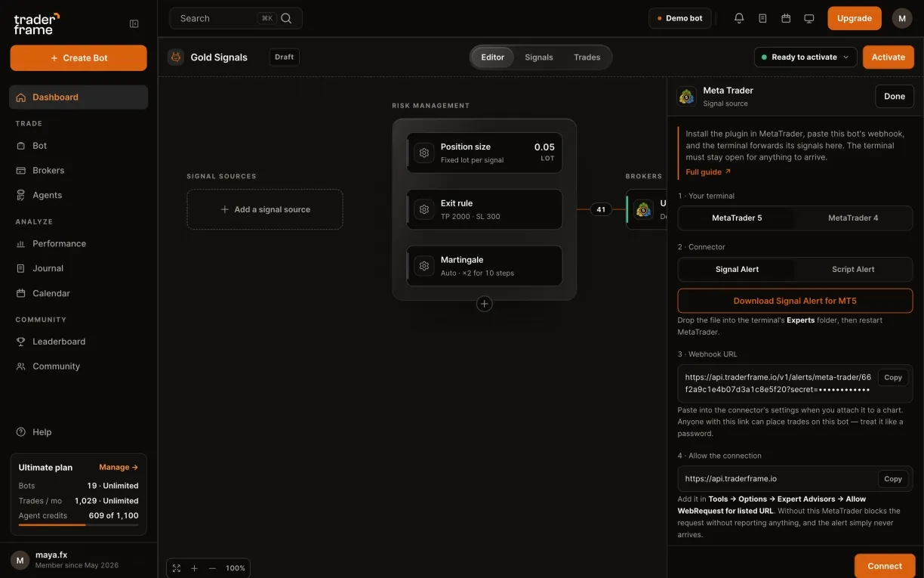This screenshot has width=924, height=578.
Task: Expand the Ready to activate status dropdown
Action: tap(805, 57)
